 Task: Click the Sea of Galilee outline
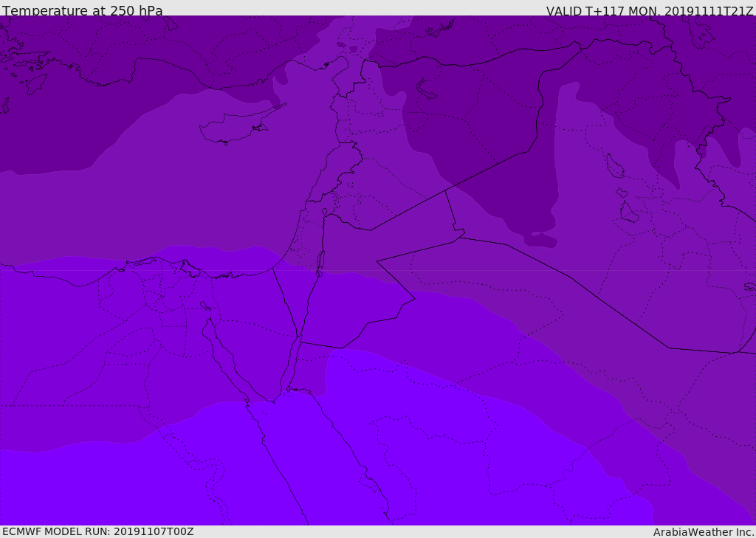tap(325, 212)
